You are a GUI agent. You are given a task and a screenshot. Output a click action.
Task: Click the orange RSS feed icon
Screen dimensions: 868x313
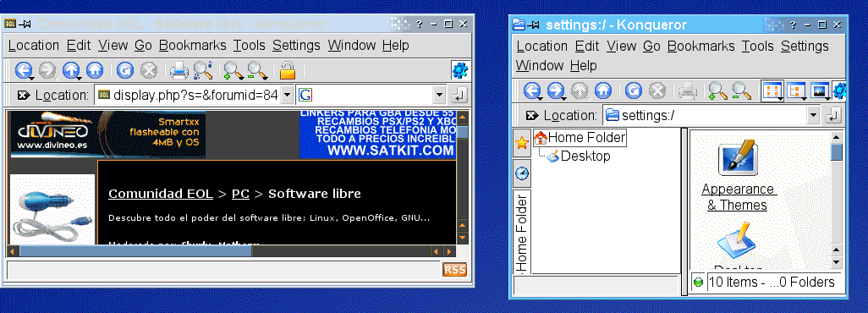(454, 270)
